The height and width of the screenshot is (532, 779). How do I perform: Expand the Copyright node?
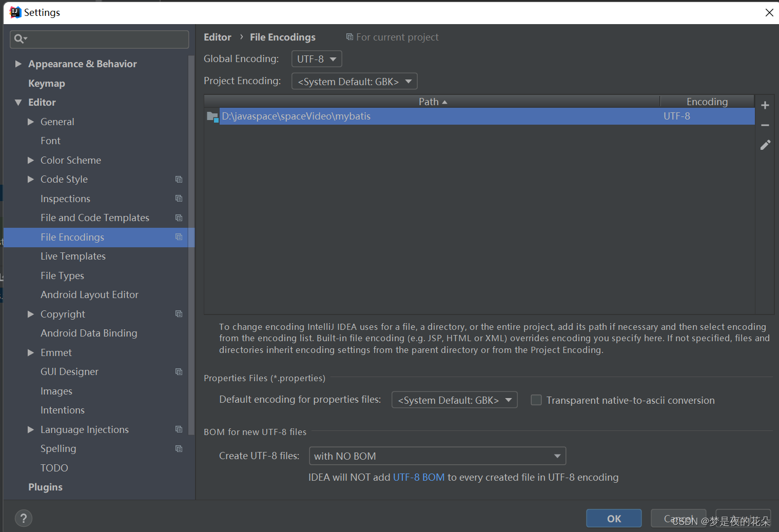coord(31,314)
